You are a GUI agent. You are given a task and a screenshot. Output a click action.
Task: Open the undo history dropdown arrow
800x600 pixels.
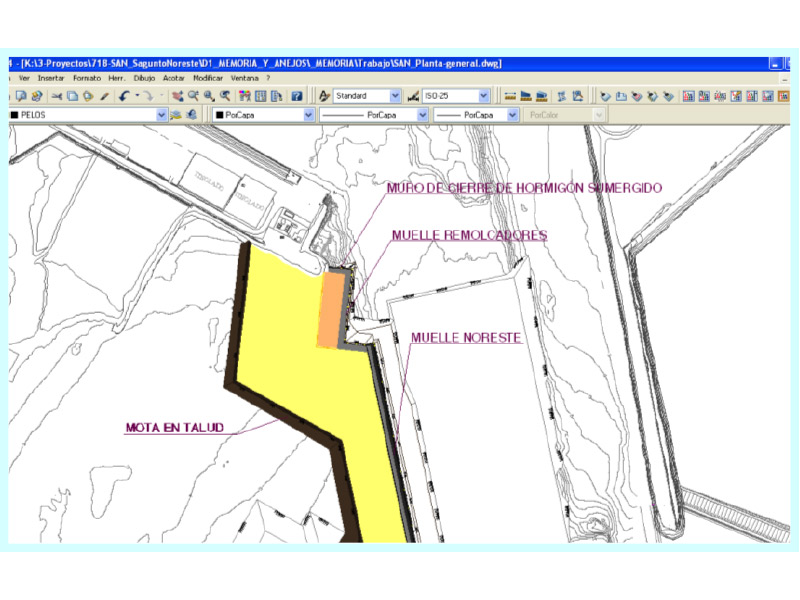click(x=137, y=95)
